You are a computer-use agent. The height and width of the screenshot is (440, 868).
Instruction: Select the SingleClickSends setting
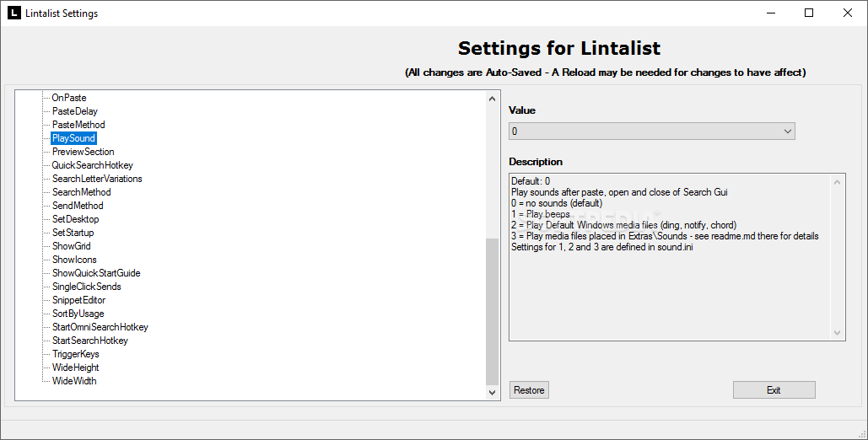[86, 286]
